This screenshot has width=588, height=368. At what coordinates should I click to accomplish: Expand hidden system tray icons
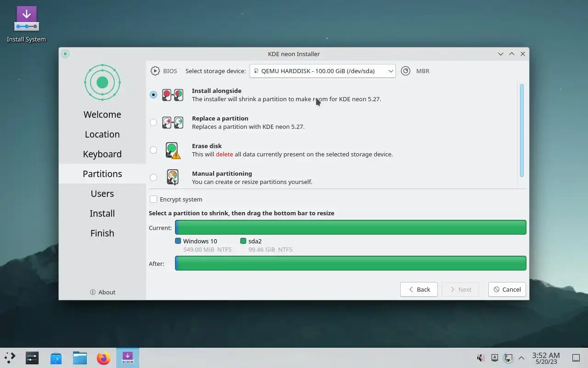(521, 357)
